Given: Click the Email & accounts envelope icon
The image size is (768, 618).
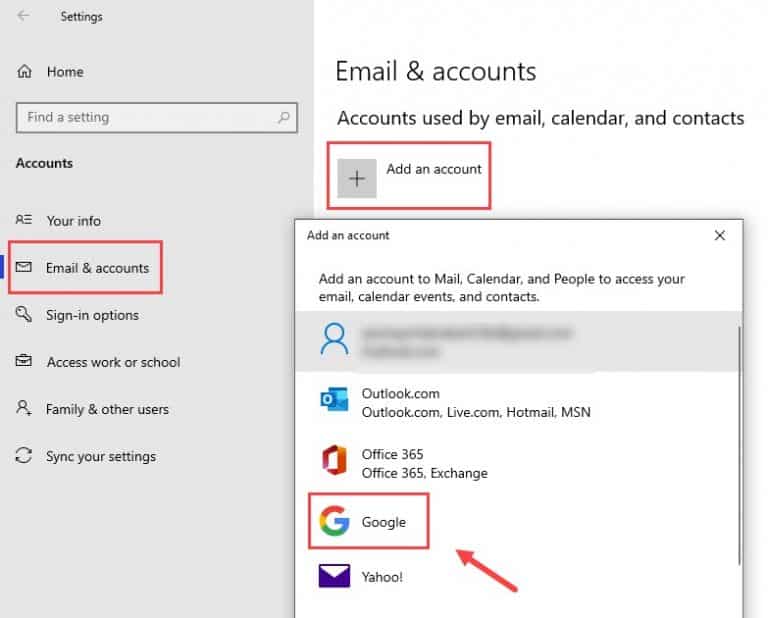Looking at the screenshot, I should point(24,266).
